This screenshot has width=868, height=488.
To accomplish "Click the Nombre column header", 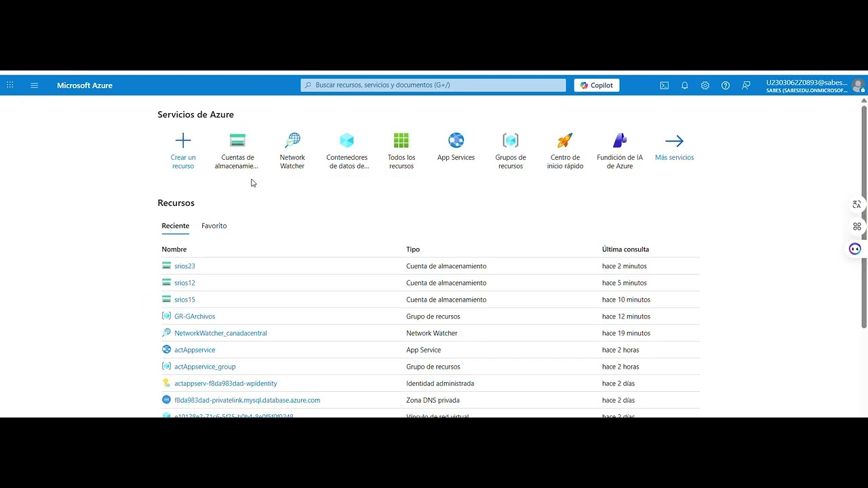I will [174, 249].
